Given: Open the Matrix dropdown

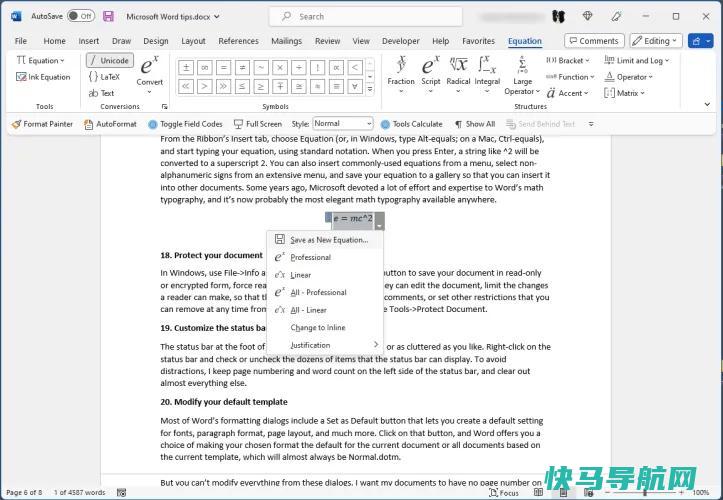Looking at the screenshot, I should [624, 93].
